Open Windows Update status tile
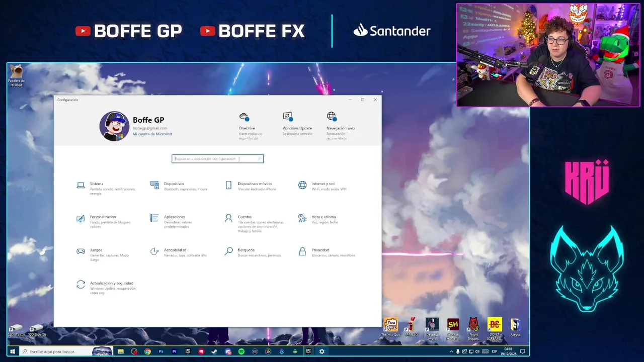 click(x=297, y=124)
